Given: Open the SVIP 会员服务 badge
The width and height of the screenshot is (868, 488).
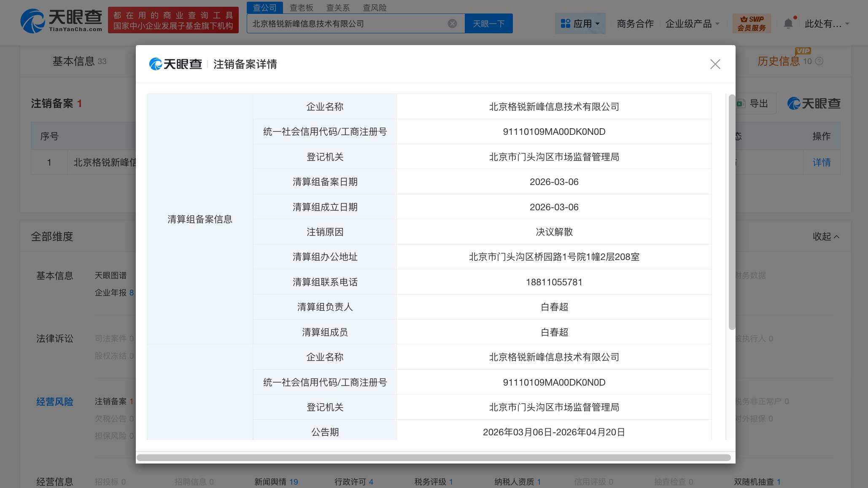Looking at the screenshot, I should (x=752, y=24).
